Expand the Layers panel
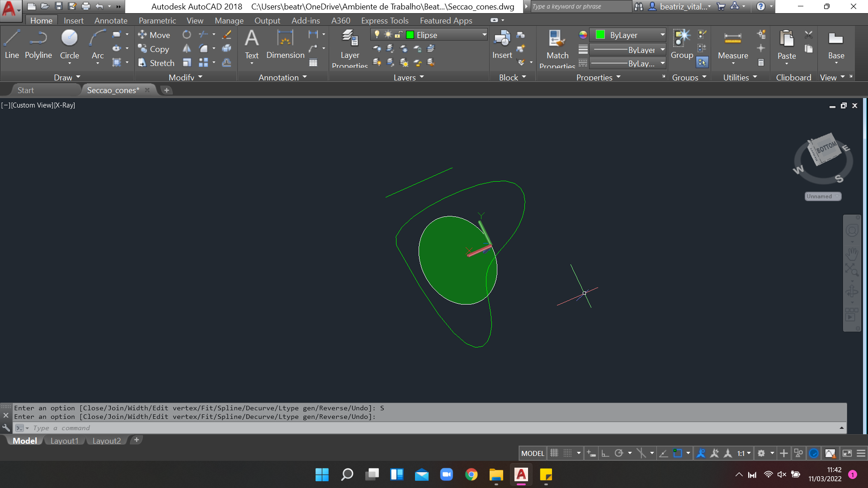This screenshot has height=488, width=868. coord(409,77)
